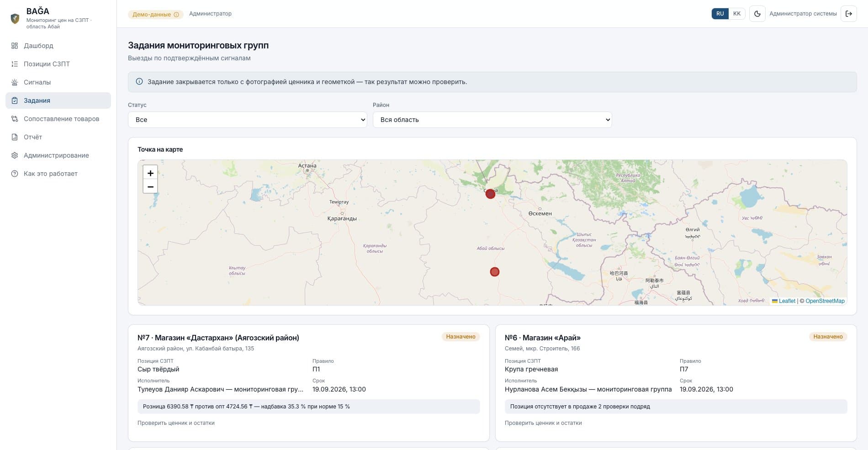
Task: Click the Отчёт document icon
Action: 15,137
